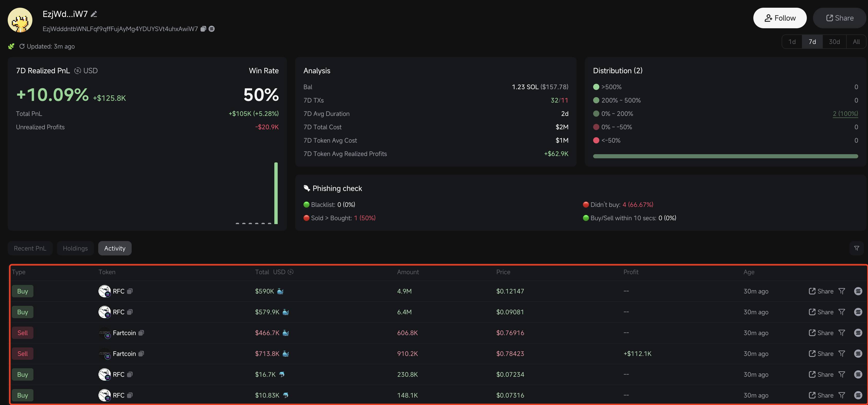Image resolution: width=868 pixels, height=405 pixels.
Task: Toggle USD currency in 7D Realized PnL
Action: point(77,71)
